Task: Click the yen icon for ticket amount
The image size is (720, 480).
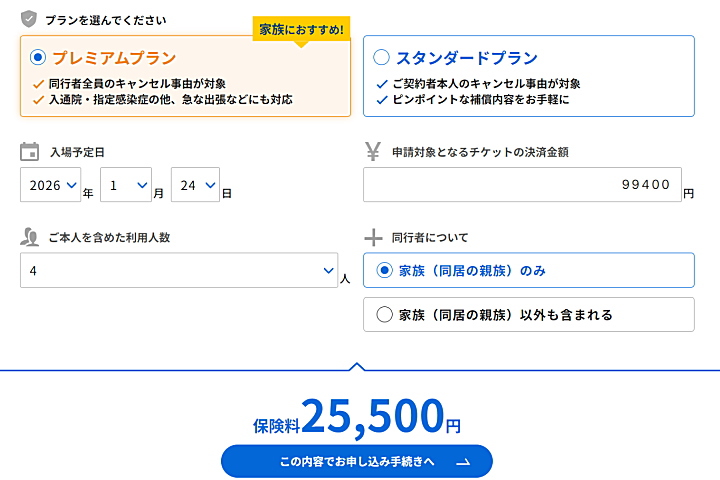Action: (373, 152)
